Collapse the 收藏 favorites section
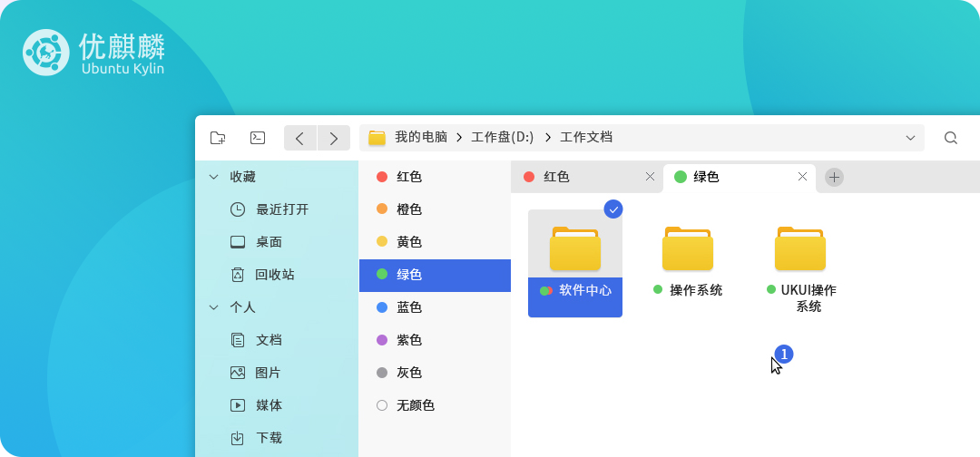Image resolution: width=980 pixels, height=457 pixels. pos(214,177)
